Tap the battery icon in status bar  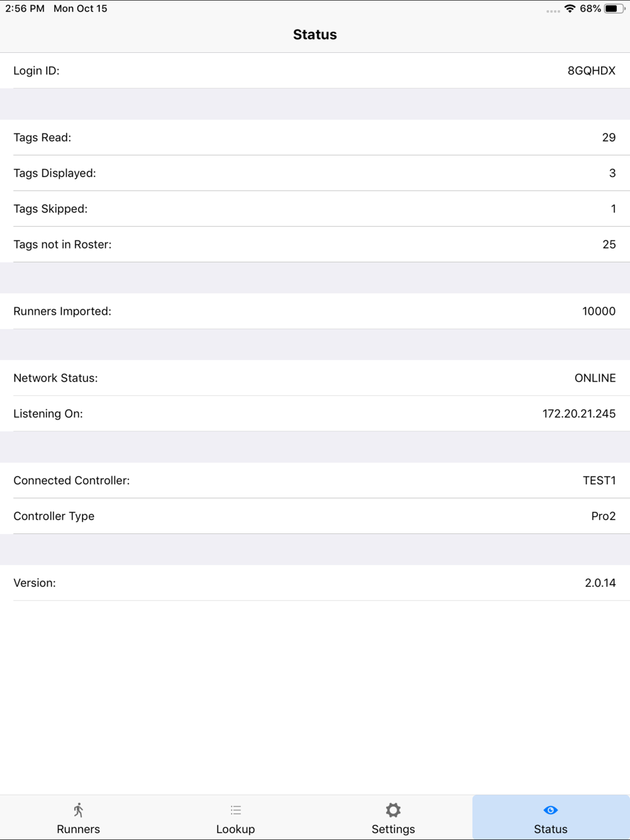click(x=614, y=9)
